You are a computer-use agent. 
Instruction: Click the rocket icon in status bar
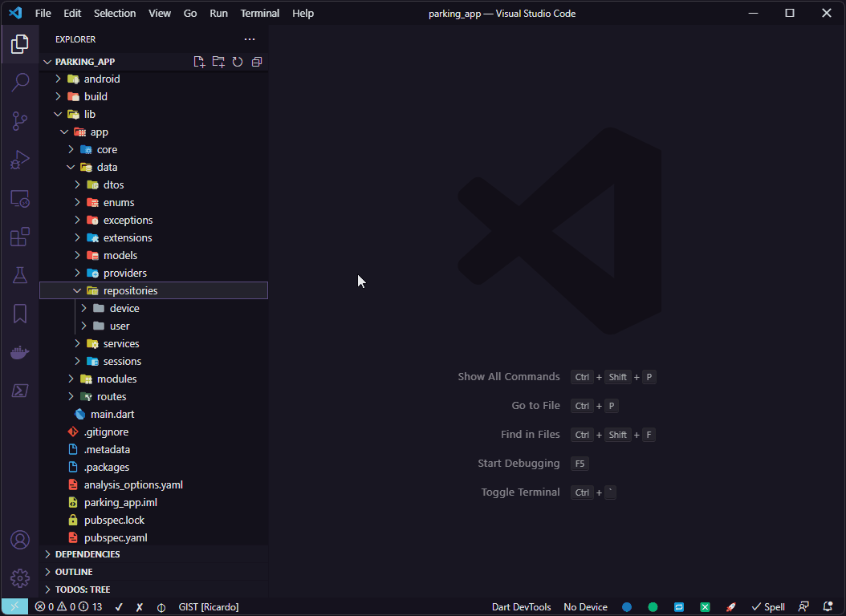tap(731, 607)
